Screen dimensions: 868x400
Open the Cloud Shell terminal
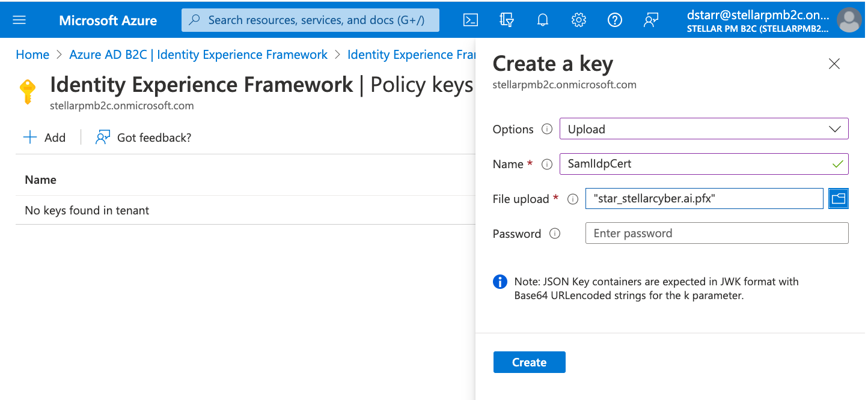point(471,19)
